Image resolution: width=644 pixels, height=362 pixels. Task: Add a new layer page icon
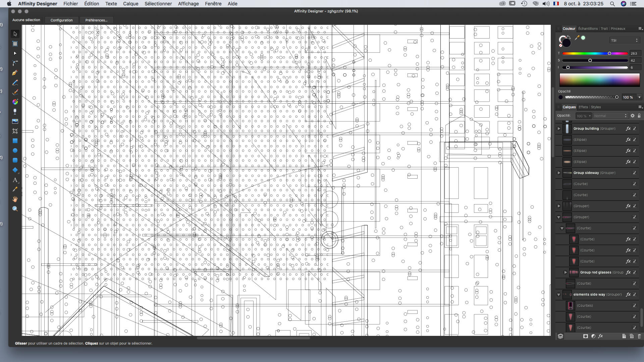[x=624, y=336]
